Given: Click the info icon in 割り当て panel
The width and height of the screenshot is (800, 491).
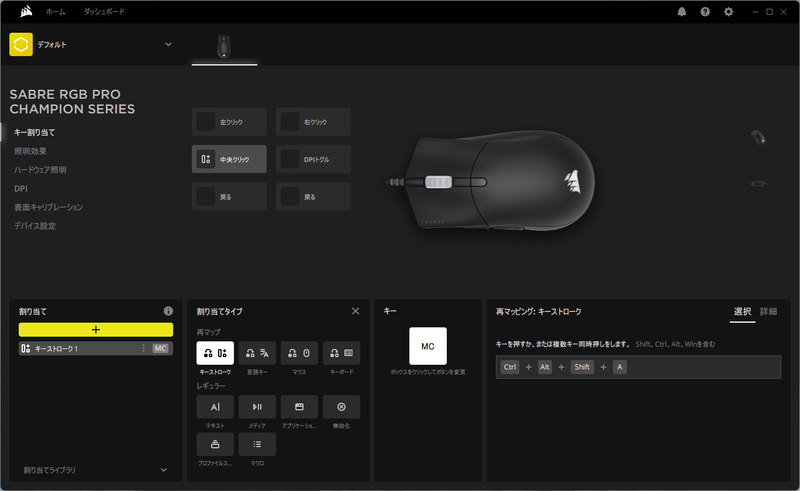Looking at the screenshot, I should click(x=168, y=311).
